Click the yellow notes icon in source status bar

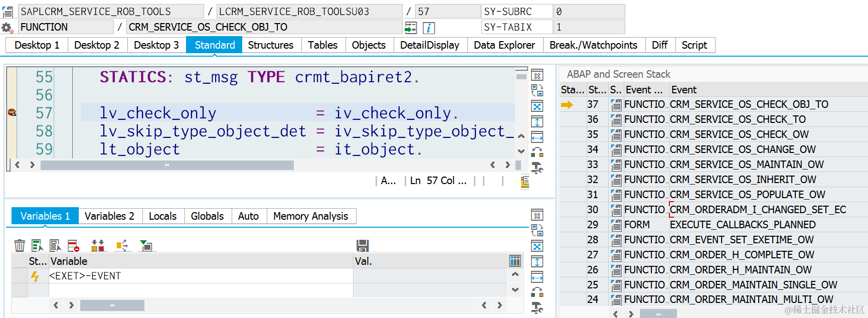pyautogui.click(x=525, y=181)
